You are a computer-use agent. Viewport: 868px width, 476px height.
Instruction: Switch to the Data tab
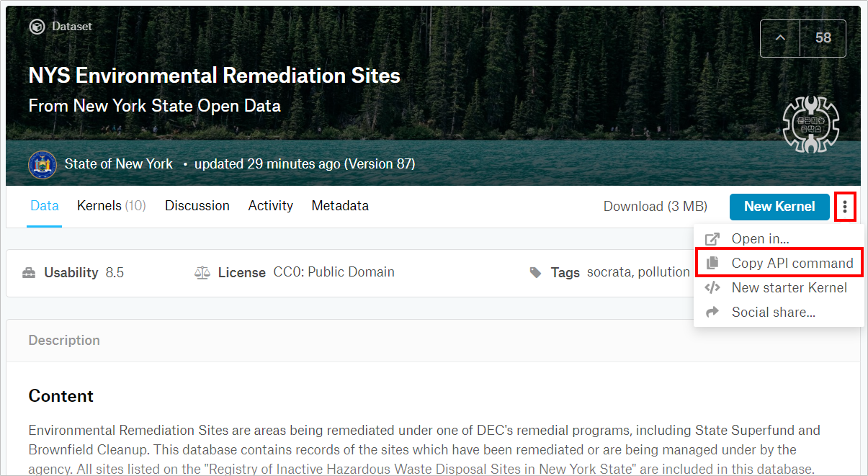(45, 206)
